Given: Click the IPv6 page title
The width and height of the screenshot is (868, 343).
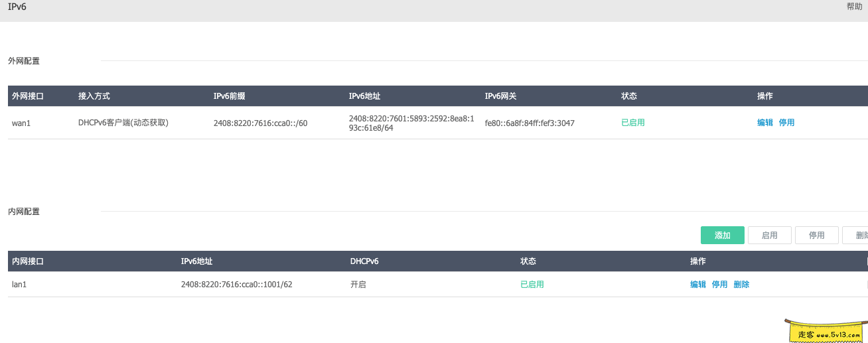Looking at the screenshot, I should (x=17, y=7).
